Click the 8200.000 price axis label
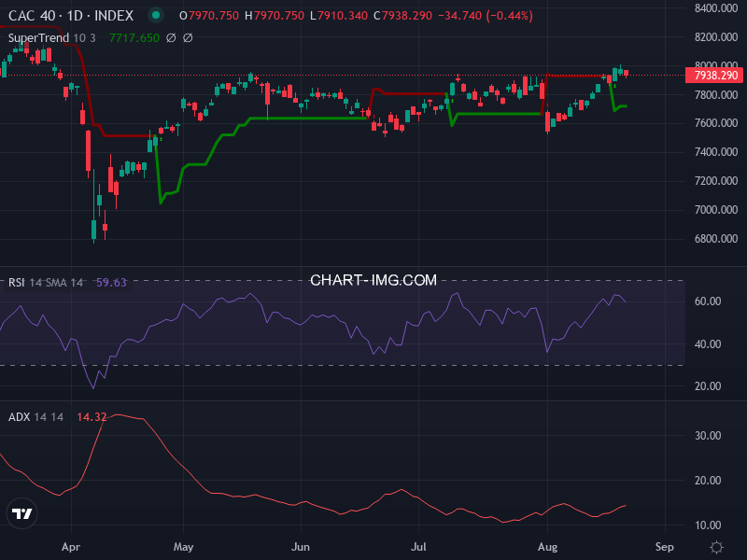Viewport: 747px width, 560px height. 716,37
